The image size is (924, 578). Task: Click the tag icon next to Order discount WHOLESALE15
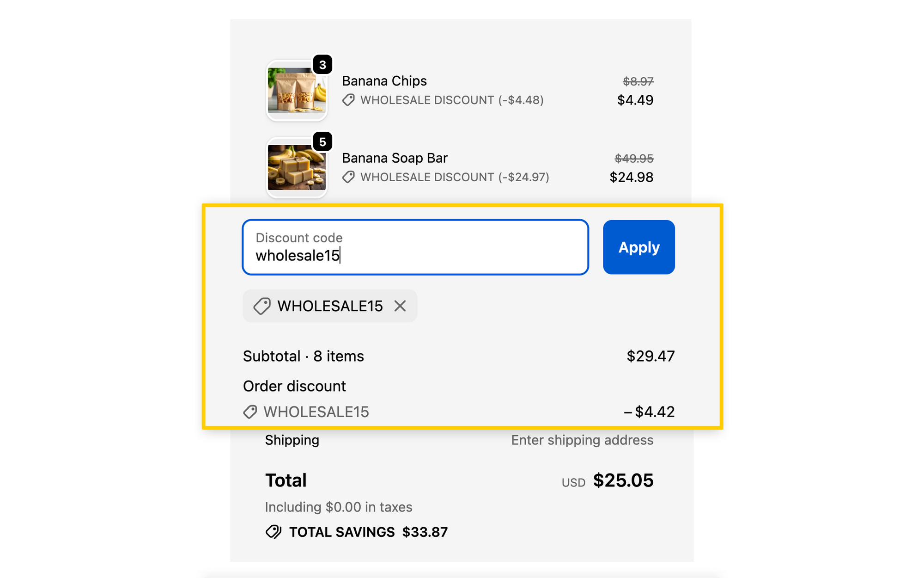click(x=249, y=412)
